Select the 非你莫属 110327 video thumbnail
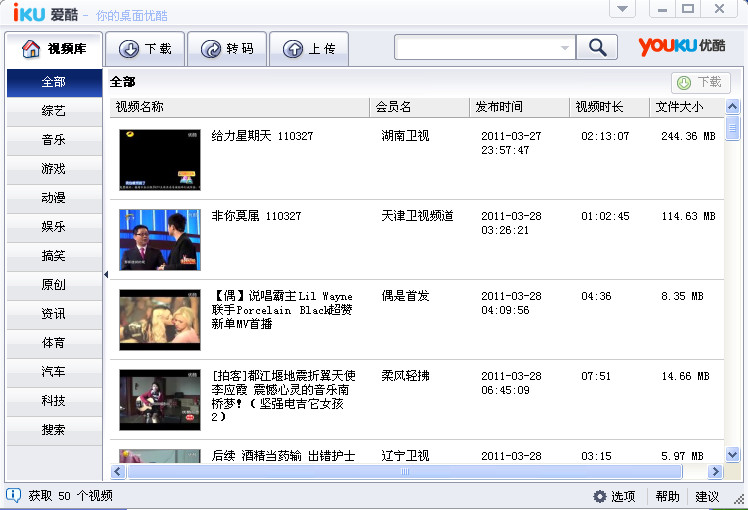The width and height of the screenshot is (748, 510). tap(160, 240)
